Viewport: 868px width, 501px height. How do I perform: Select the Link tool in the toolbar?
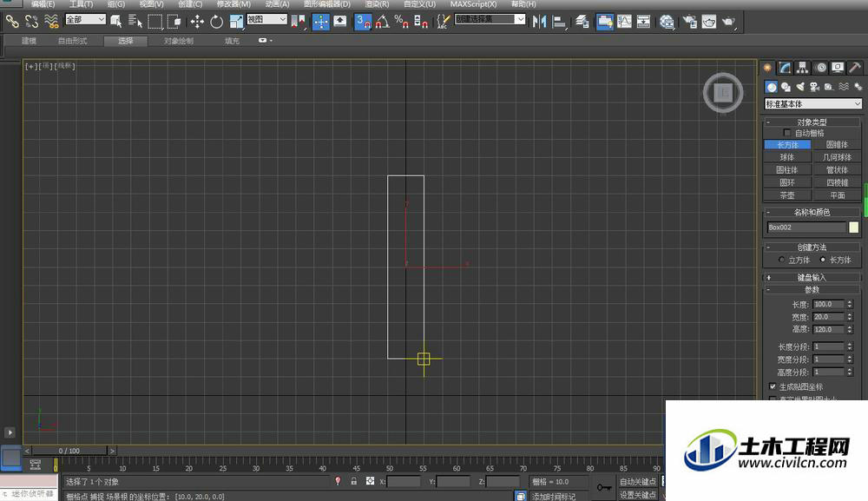[x=12, y=22]
